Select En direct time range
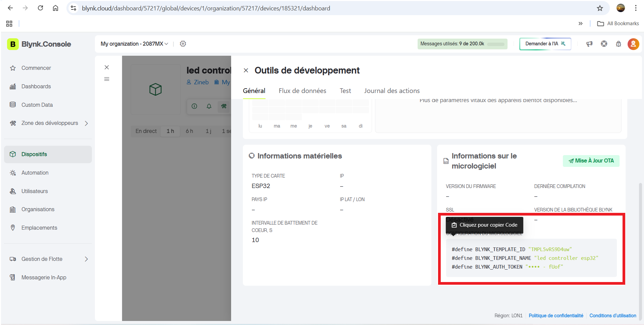Viewport: 644px width, 325px height. point(146,131)
